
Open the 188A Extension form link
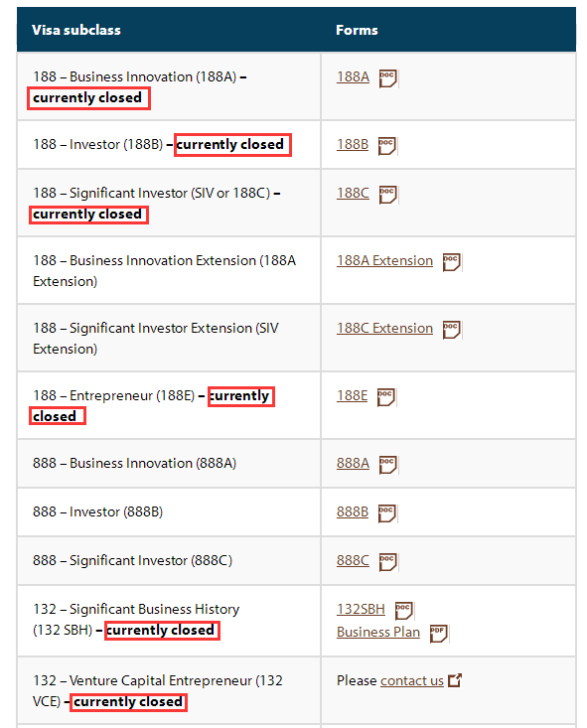pyautogui.click(x=384, y=260)
